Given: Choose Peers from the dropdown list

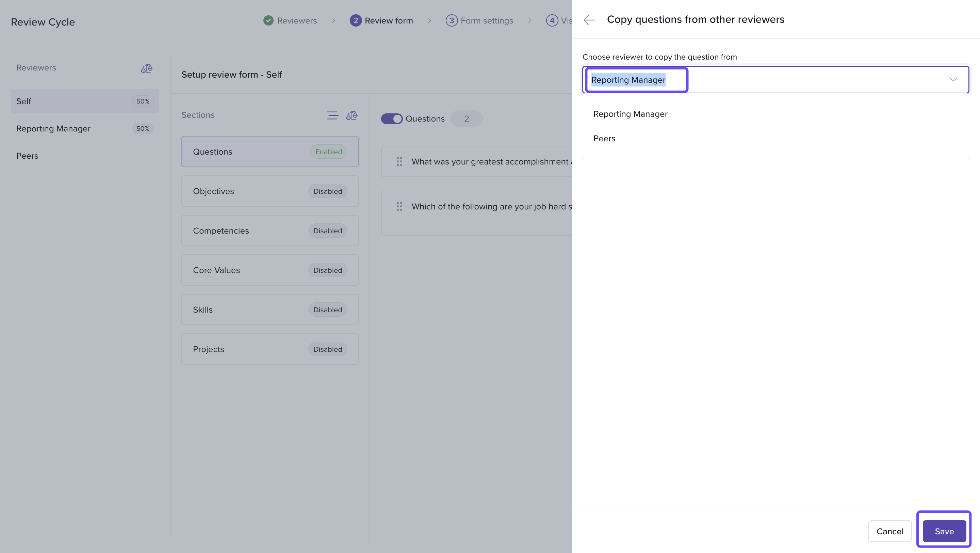Looking at the screenshot, I should point(604,139).
